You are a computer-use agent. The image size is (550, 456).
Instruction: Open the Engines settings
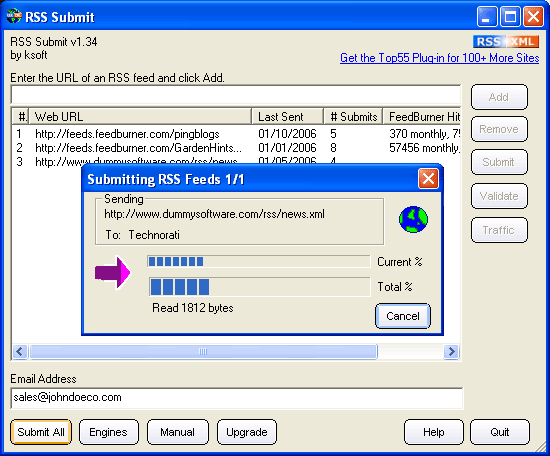[x=108, y=432]
